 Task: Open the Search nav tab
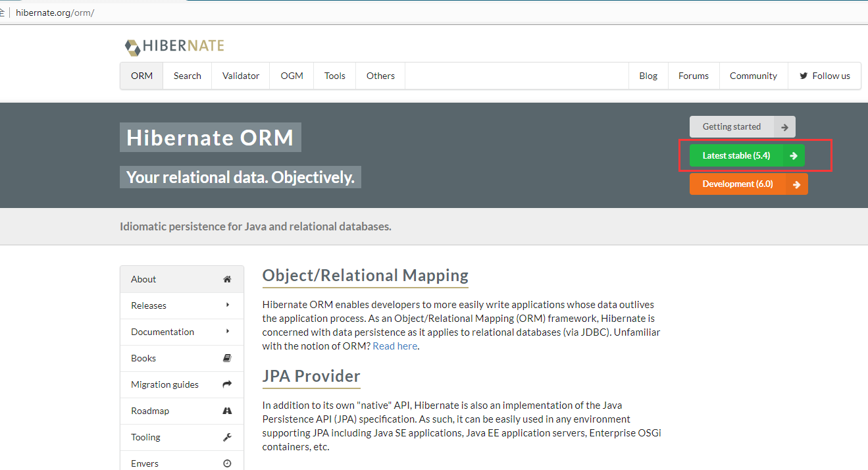188,76
